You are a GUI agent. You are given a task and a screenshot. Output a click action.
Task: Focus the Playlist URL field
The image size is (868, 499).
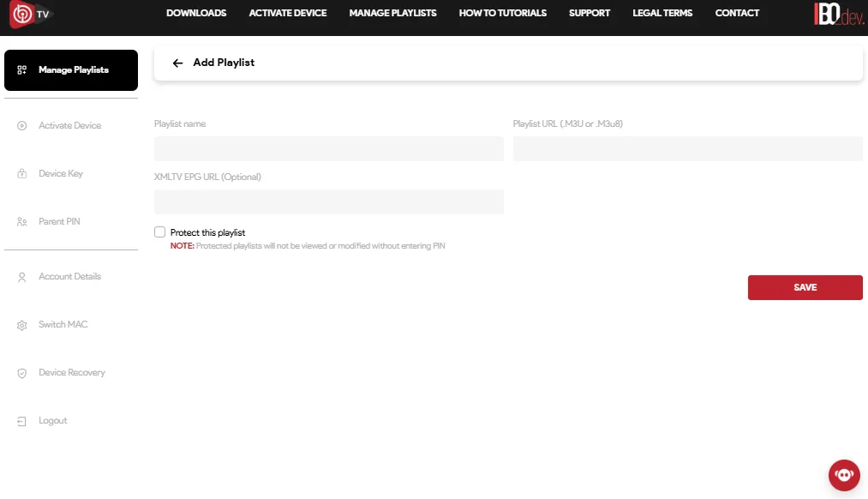pos(687,149)
